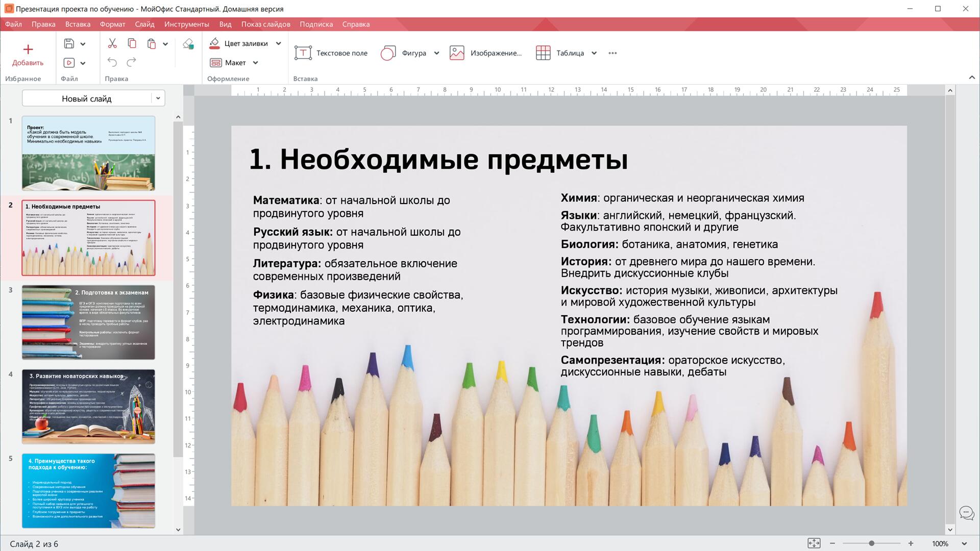Click the Технологии paragraph on the slide

click(x=690, y=331)
